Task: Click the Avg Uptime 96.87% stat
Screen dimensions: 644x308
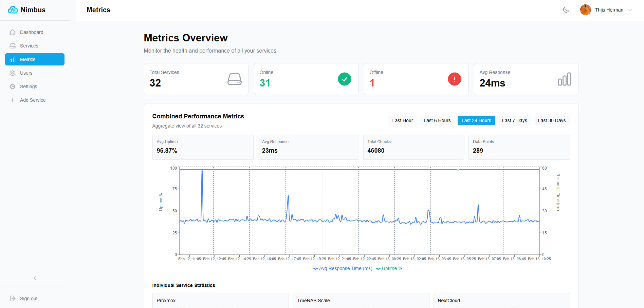Action: pyautogui.click(x=203, y=147)
